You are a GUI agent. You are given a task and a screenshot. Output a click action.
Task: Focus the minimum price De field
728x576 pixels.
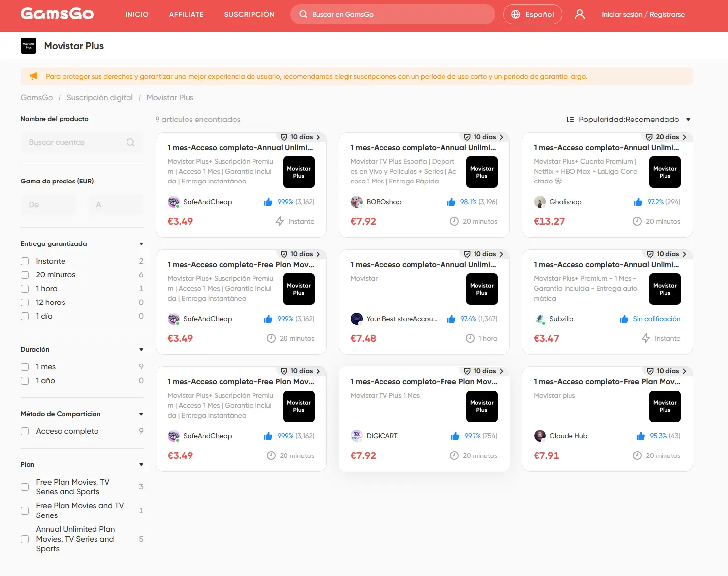pyautogui.click(x=48, y=205)
